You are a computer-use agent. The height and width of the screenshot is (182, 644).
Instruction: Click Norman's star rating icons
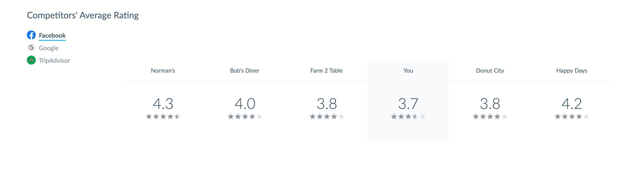click(163, 117)
